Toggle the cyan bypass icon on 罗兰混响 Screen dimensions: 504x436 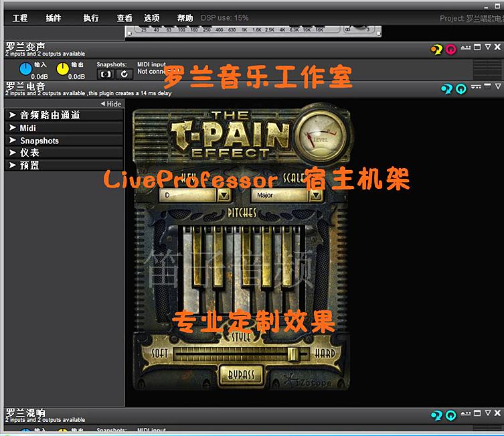[451, 416]
